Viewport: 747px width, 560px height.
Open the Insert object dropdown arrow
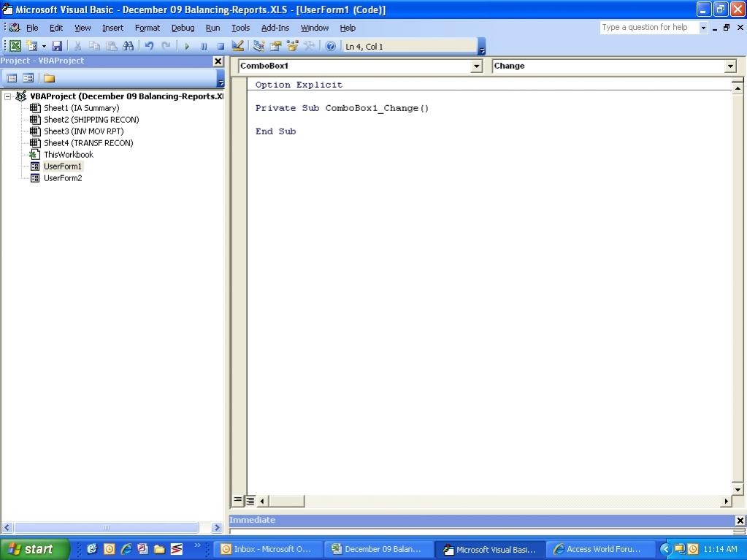point(44,46)
